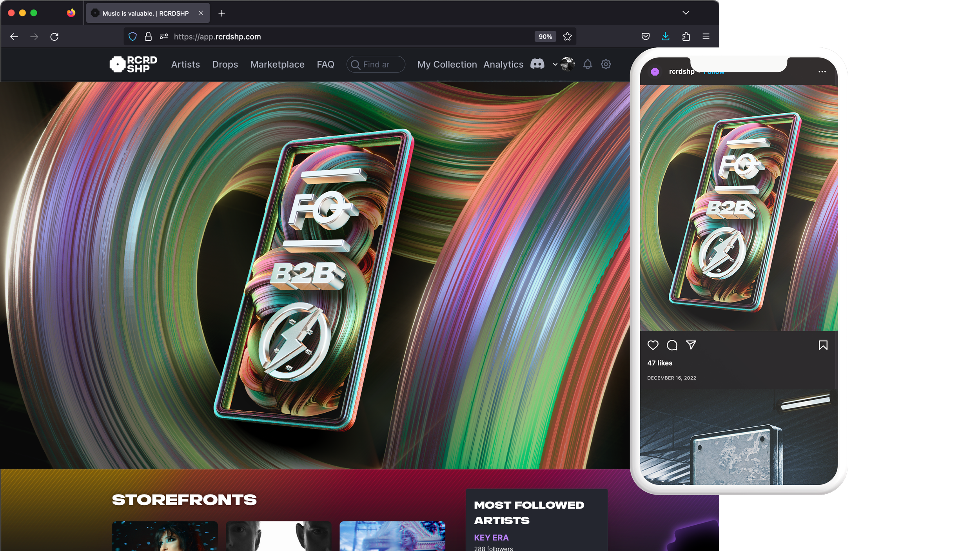Click the Discord icon in the navbar
Image resolution: width=980 pixels, height=551 pixels.
[x=537, y=64]
